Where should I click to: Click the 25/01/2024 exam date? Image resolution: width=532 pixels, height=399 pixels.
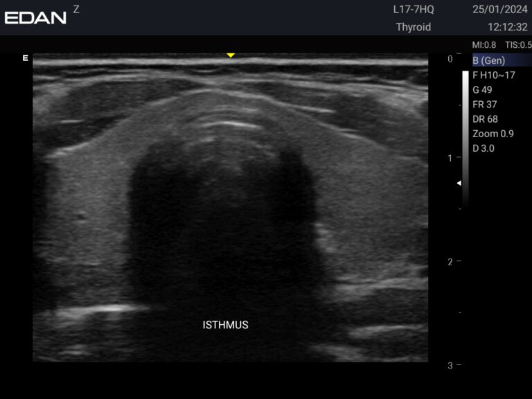[x=499, y=10]
